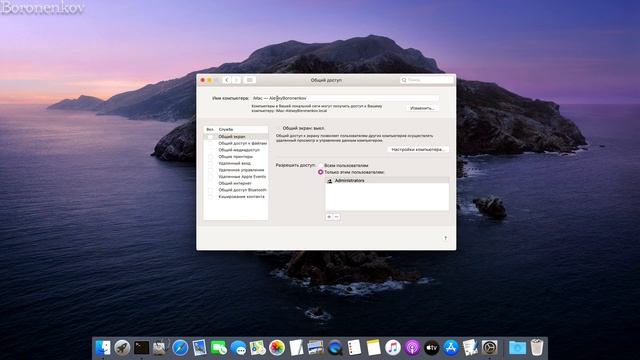Open Reminders list icon in Dock
Screen dimensions: 640x360
click(354, 348)
